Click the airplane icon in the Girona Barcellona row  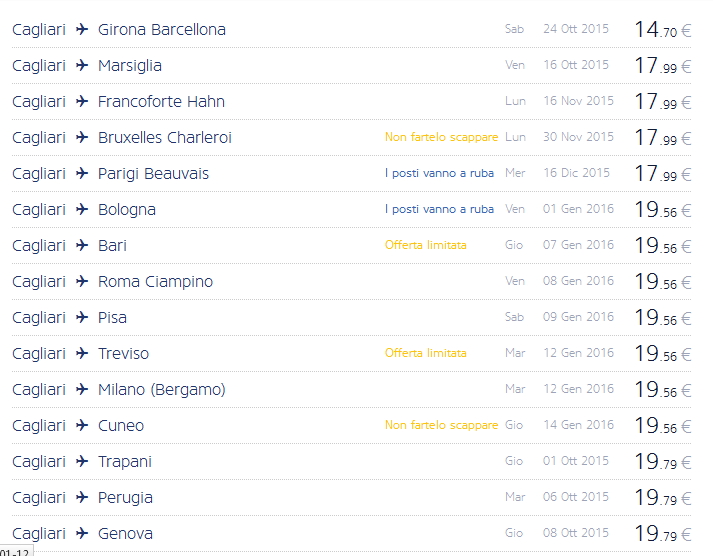pos(82,30)
